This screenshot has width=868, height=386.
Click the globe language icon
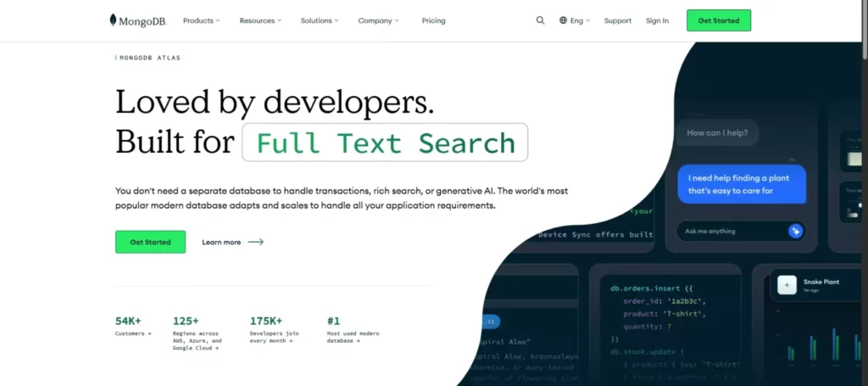[563, 20]
